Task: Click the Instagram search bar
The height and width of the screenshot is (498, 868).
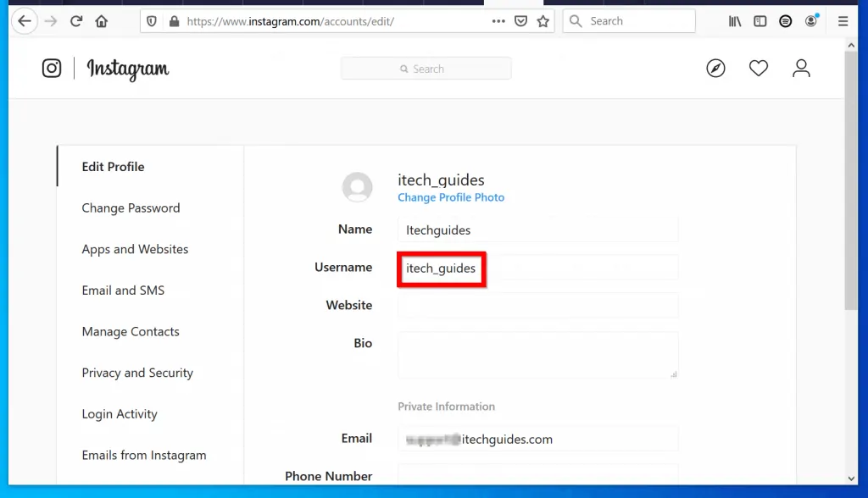Action: pos(426,68)
